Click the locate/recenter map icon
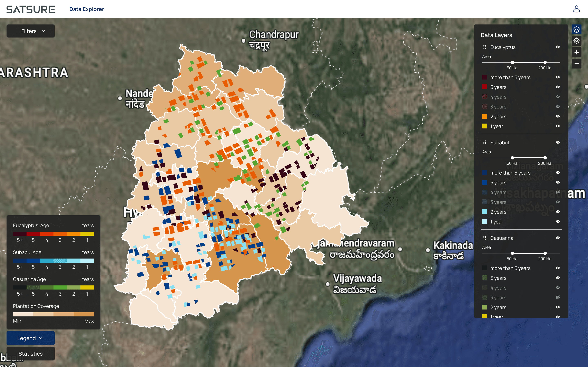 tap(576, 41)
